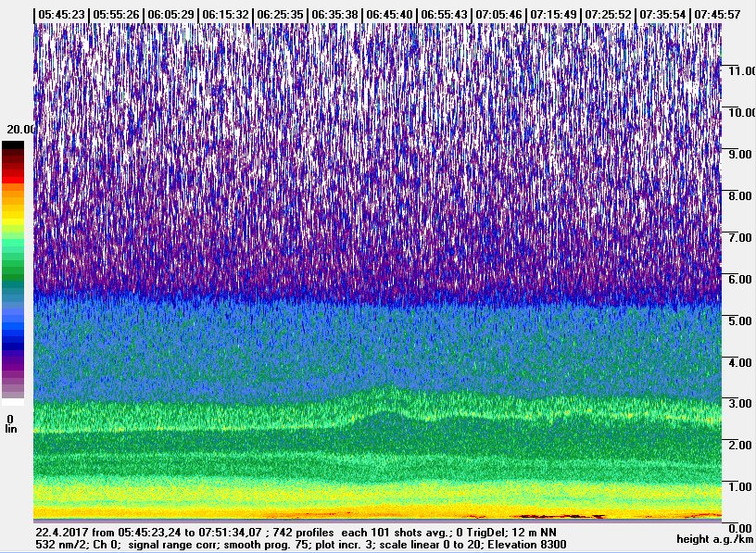Click the '532 nm/2; Ch 0' caption text
The width and height of the screenshot is (756, 553).
[x=77, y=545]
